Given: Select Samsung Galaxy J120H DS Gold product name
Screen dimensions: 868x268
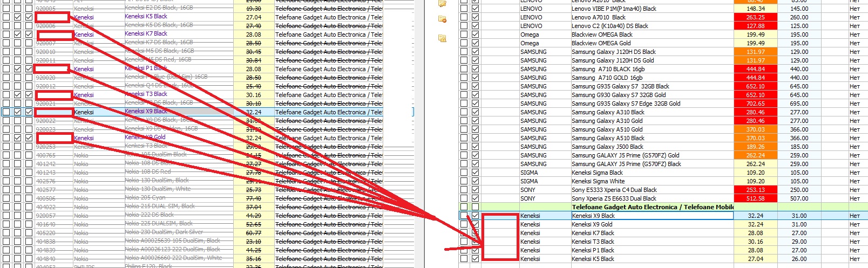Looking at the screenshot, I should click(613, 60).
